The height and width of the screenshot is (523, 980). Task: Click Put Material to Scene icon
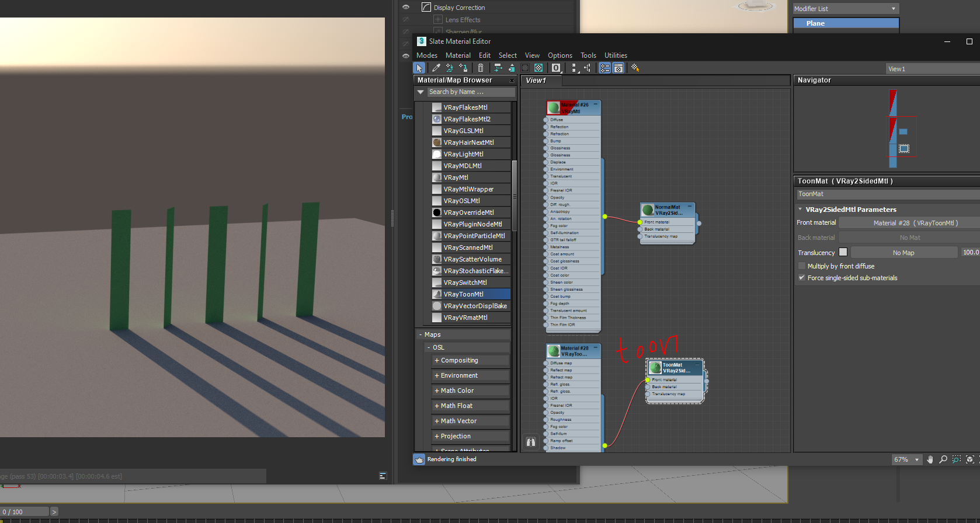click(x=450, y=68)
